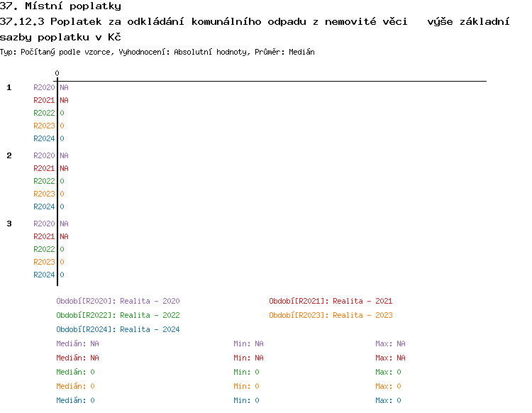
Task: Click legend entry "Období[R2020]: Realita – 2020"
Action: pyautogui.click(x=118, y=301)
